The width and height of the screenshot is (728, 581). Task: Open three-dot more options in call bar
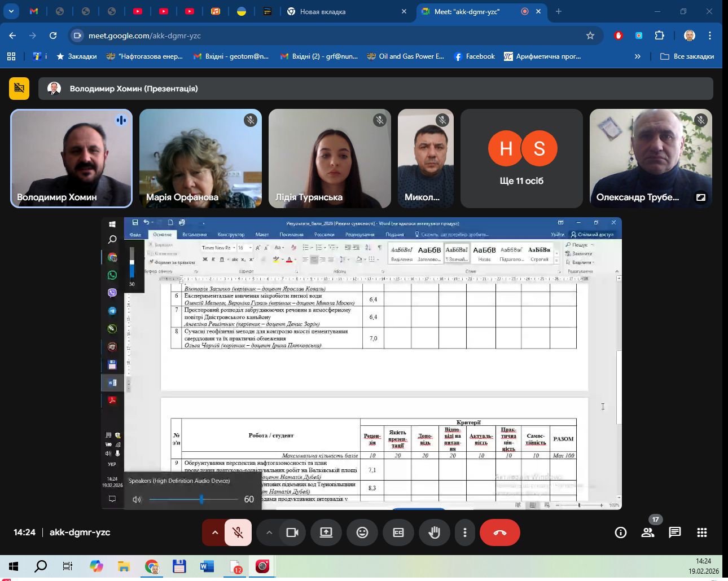[x=464, y=532]
